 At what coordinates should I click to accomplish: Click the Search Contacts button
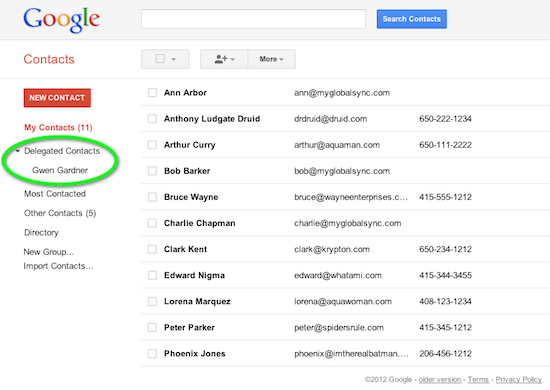411,19
